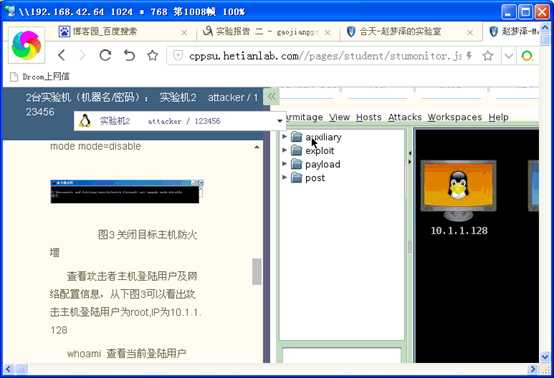Select the 10.1.1.128 Linux host icon
The width and height of the screenshot is (554, 378).
coord(458,190)
